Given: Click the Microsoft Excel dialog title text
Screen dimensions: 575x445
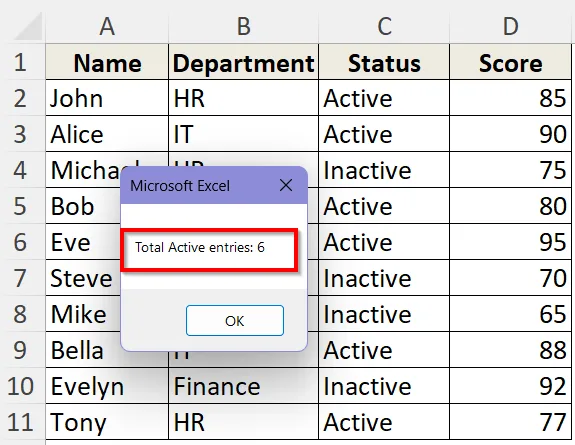Looking at the screenshot, I should (180, 186).
